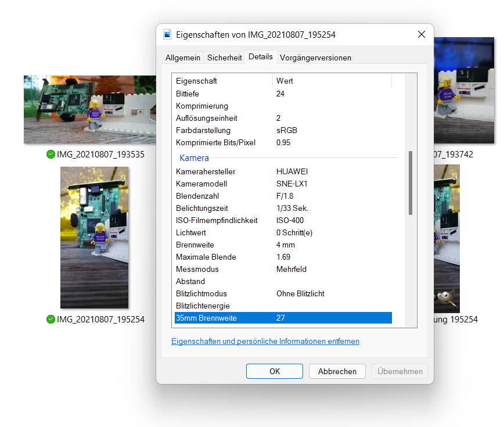This screenshot has height=427, width=504.
Task: Click the value sRGB
Action: (287, 130)
